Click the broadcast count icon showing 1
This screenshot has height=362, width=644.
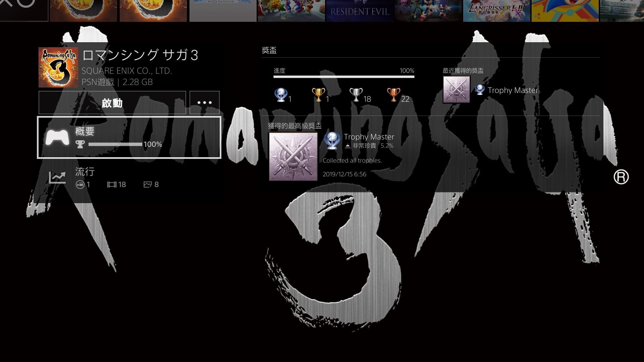click(x=80, y=185)
